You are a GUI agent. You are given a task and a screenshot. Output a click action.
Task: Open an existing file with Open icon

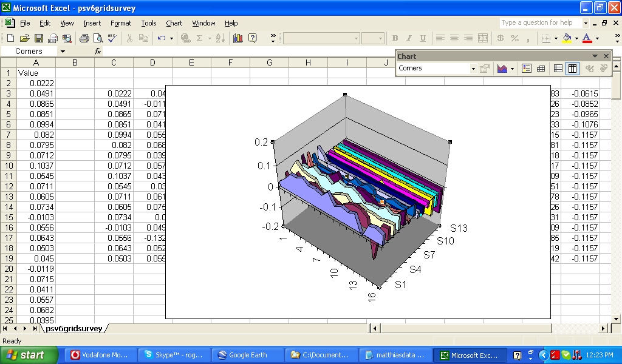click(x=24, y=38)
